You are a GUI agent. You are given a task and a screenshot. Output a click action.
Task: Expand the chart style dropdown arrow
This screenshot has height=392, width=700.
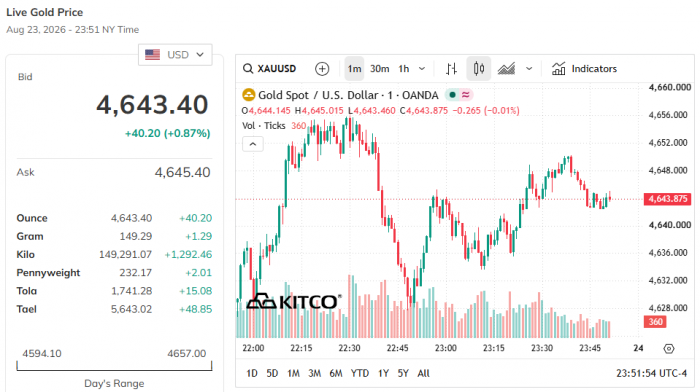[529, 69]
